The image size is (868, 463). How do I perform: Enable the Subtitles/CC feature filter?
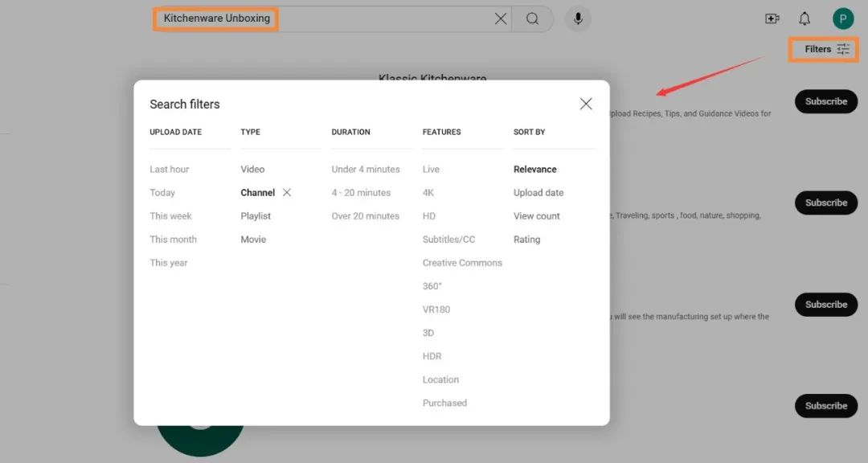coord(448,240)
